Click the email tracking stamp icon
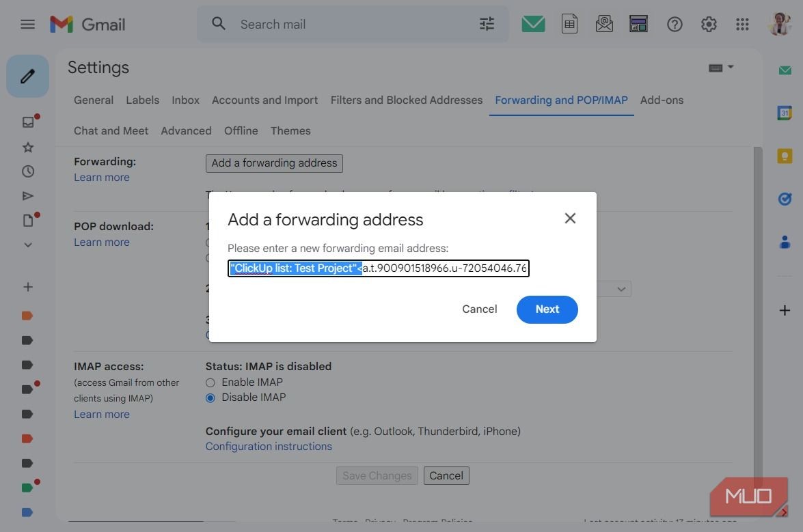803x532 pixels. pyautogui.click(x=604, y=24)
